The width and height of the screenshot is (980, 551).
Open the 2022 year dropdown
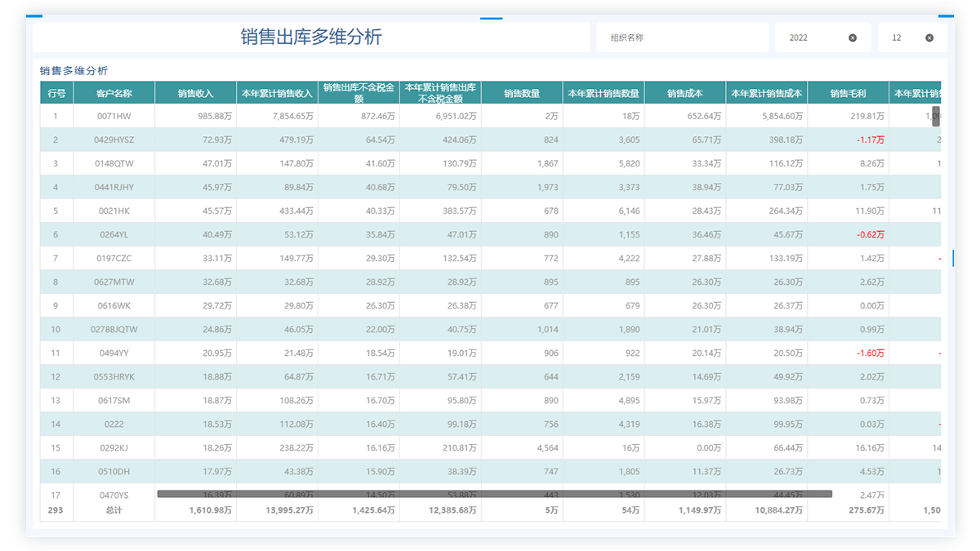(x=808, y=38)
